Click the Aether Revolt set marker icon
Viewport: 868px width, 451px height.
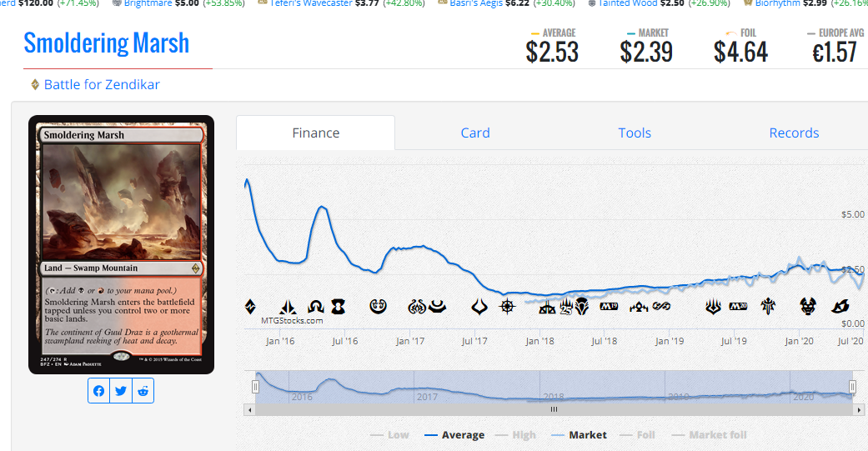coord(416,306)
